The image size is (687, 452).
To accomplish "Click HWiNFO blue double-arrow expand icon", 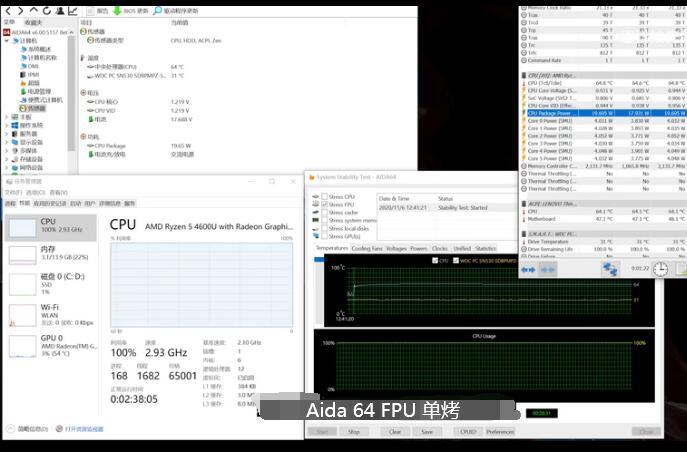I will coord(528,269).
